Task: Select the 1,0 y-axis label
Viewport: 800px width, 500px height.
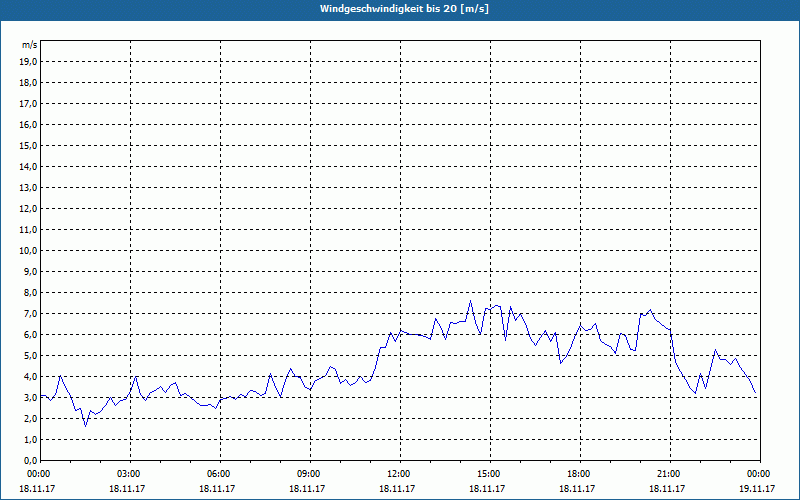Action: tap(31, 439)
